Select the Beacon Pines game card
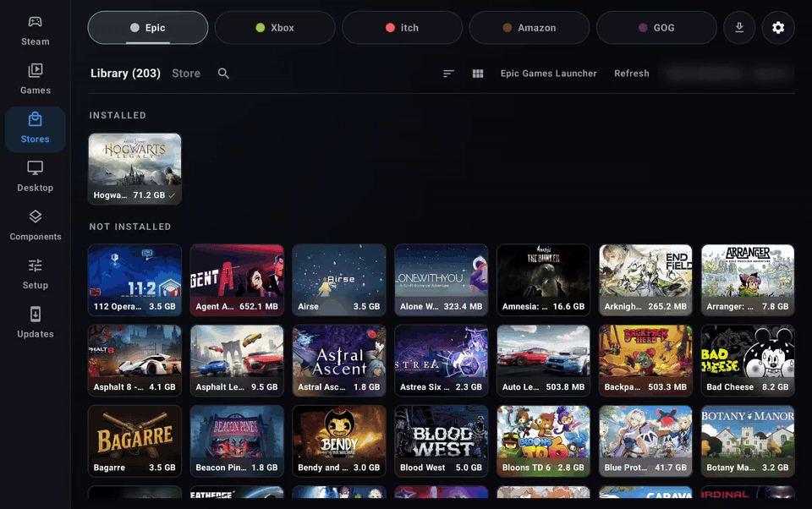 (237, 441)
